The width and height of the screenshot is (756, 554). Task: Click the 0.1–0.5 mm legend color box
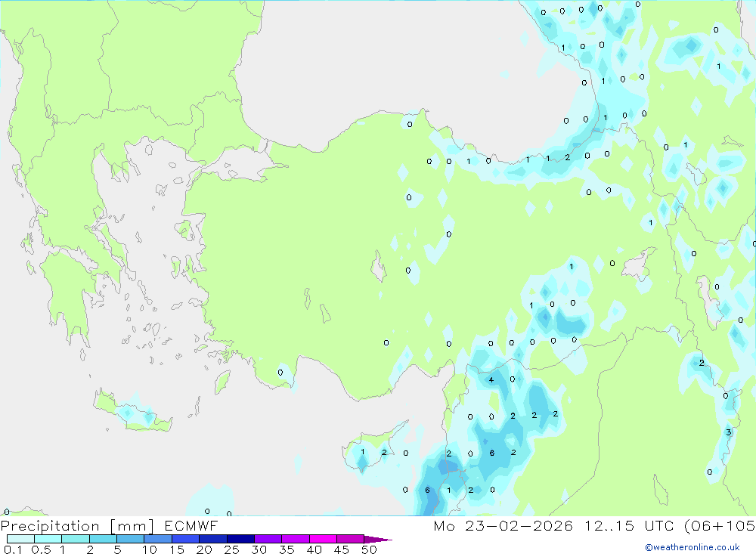[20, 539]
